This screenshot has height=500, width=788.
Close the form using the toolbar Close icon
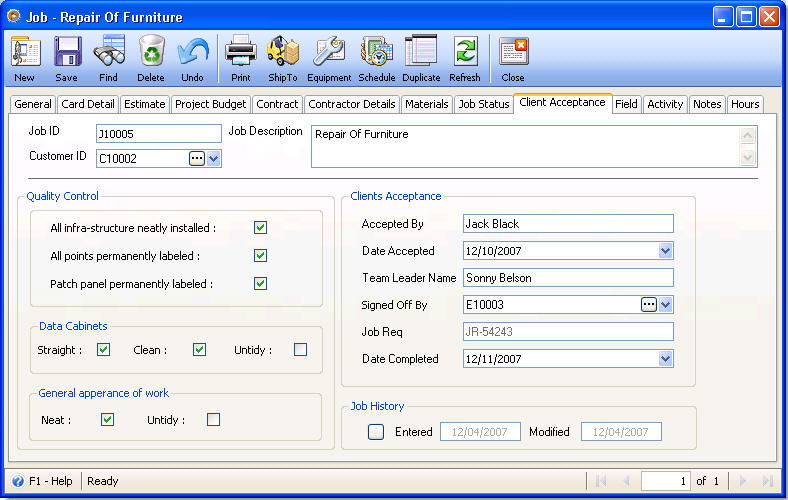pos(513,52)
